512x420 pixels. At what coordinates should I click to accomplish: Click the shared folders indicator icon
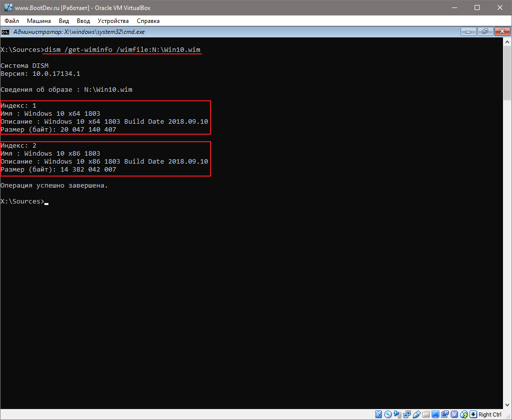pos(426,415)
